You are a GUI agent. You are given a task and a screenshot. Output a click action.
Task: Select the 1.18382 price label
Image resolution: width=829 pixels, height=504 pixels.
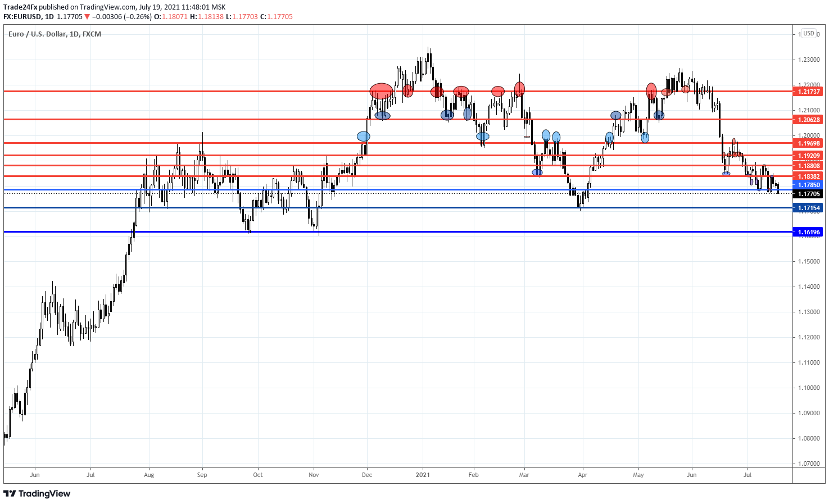tap(808, 176)
